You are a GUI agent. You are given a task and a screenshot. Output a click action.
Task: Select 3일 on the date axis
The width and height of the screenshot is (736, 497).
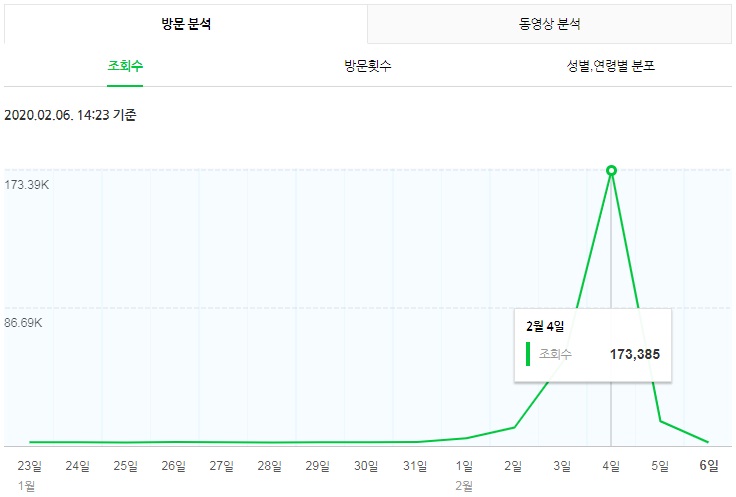click(562, 465)
